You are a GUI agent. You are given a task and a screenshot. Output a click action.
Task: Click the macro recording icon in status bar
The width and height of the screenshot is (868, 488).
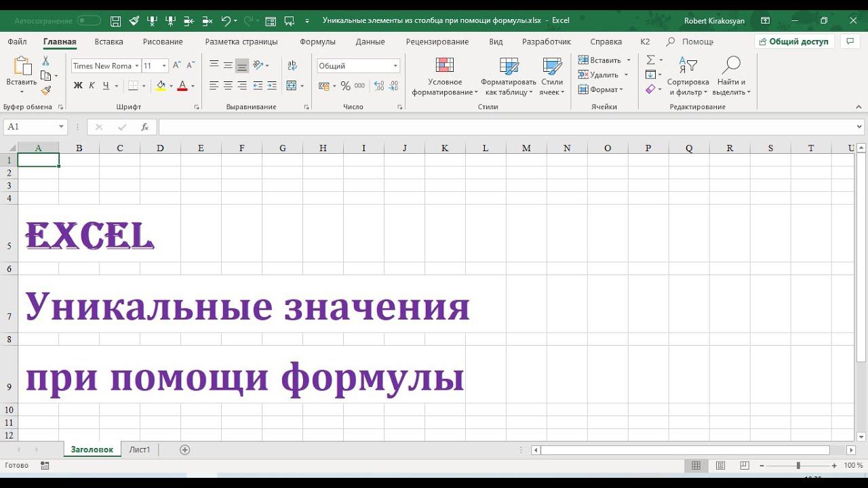[x=45, y=466]
